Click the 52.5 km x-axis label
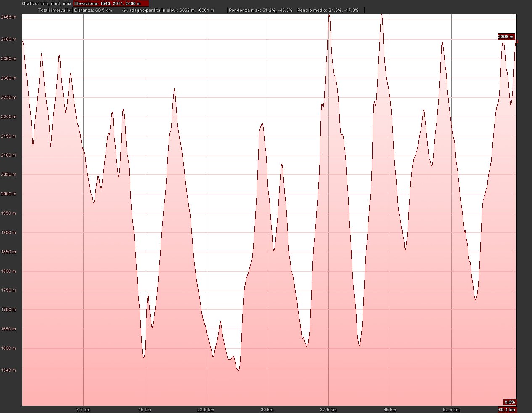532x413 pixels. click(x=451, y=410)
